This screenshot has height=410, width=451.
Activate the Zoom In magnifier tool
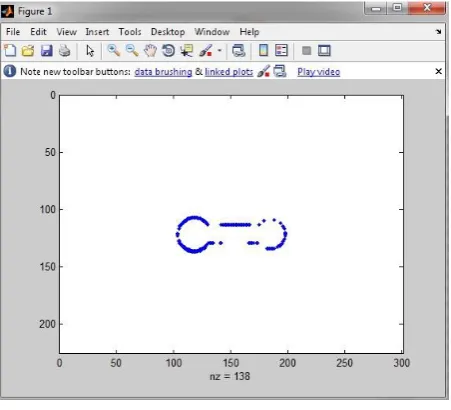coord(114,51)
